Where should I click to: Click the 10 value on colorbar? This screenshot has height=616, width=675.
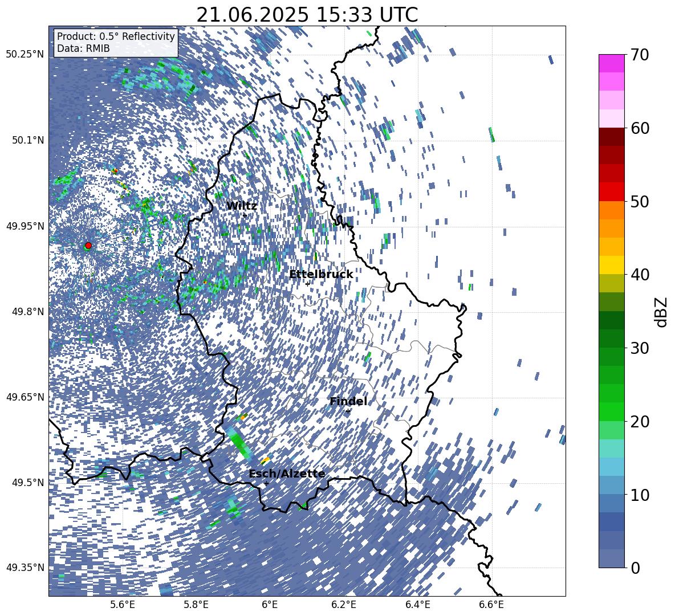pos(640,495)
